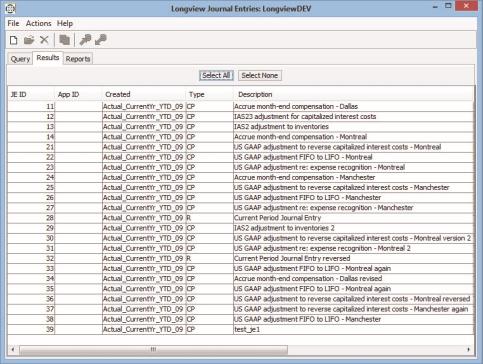483x364 pixels.
Task: Click the Select None button
Action: 260,75
